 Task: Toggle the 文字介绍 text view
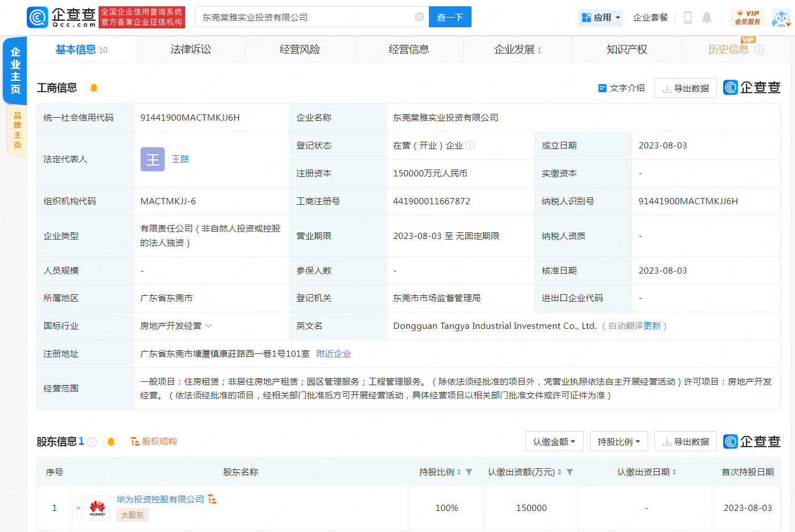pos(621,88)
